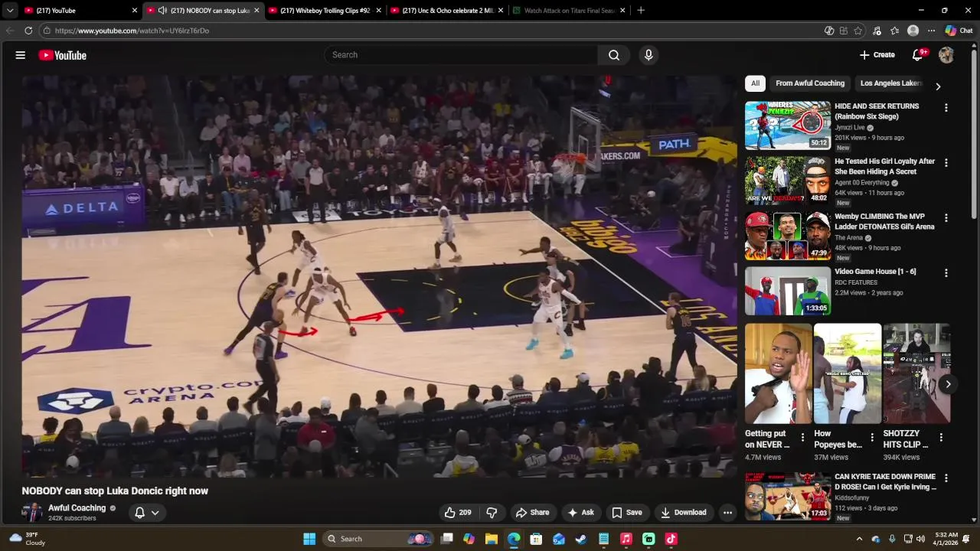Like the video with thumbs up

click(458, 513)
